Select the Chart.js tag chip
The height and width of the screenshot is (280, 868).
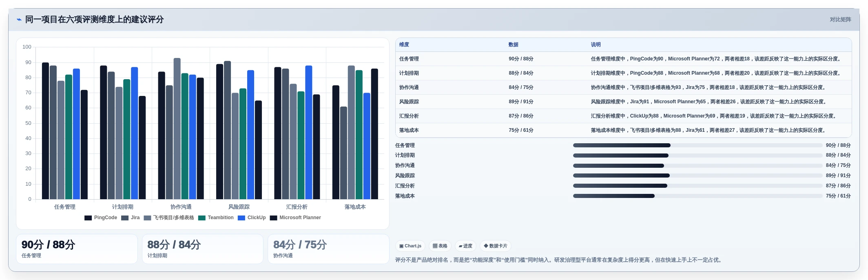click(410, 246)
